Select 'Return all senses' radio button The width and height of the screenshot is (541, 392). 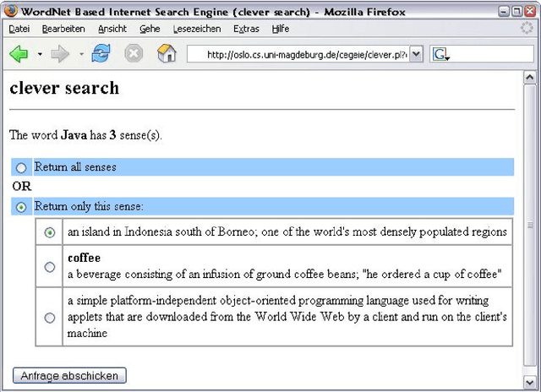point(21,168)
